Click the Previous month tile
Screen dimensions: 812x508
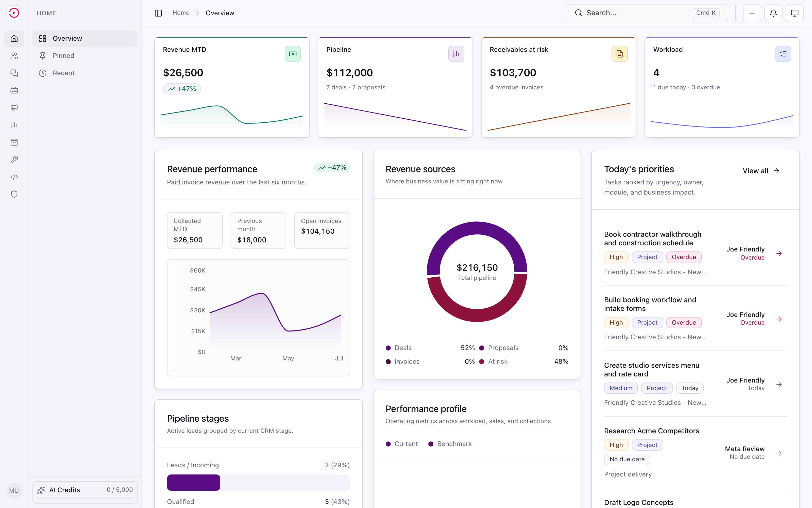coord(258,230)
